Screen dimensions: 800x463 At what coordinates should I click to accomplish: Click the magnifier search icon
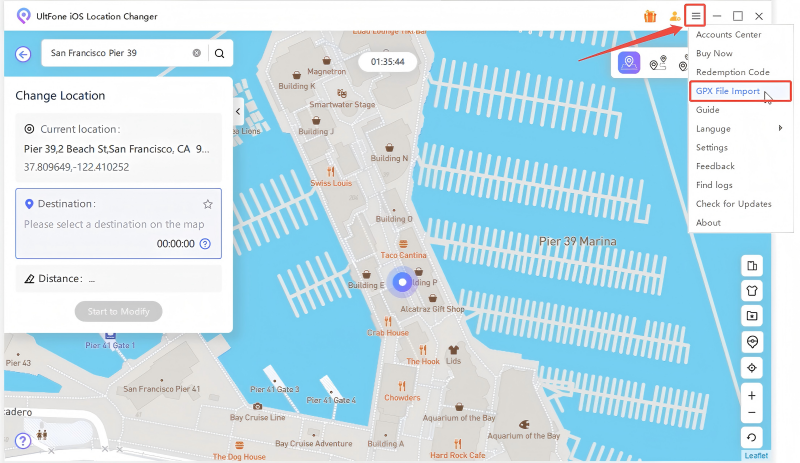pos(220,53)
